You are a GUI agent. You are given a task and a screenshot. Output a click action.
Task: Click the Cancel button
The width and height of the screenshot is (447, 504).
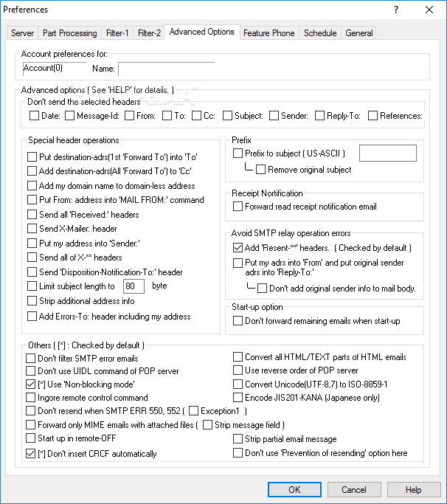[x=354, y=489]
